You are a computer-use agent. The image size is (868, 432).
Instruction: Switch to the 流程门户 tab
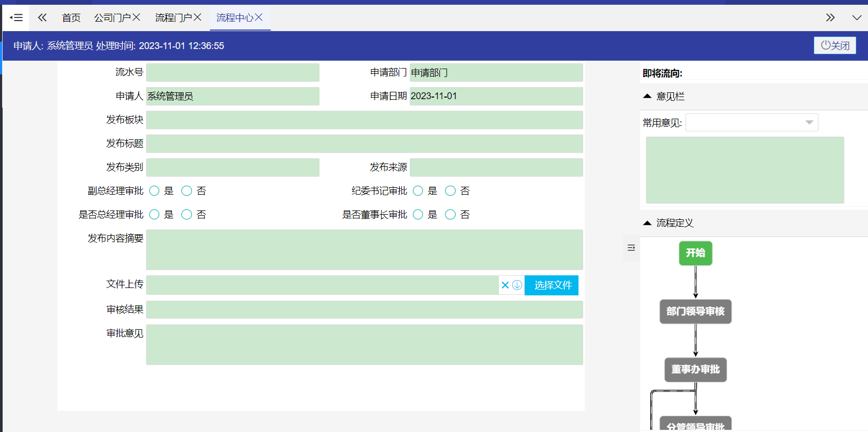[x=173, y=17]
